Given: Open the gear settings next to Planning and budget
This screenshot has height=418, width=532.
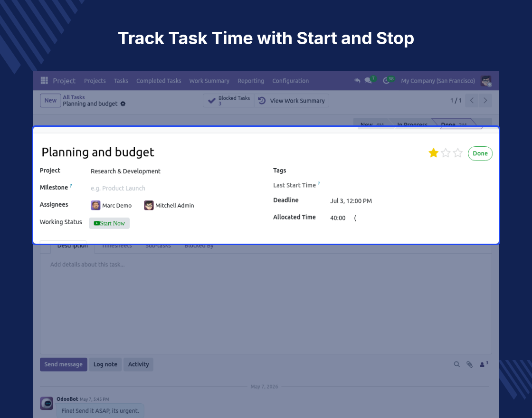Looking at the screenshot, I should 123,104.
